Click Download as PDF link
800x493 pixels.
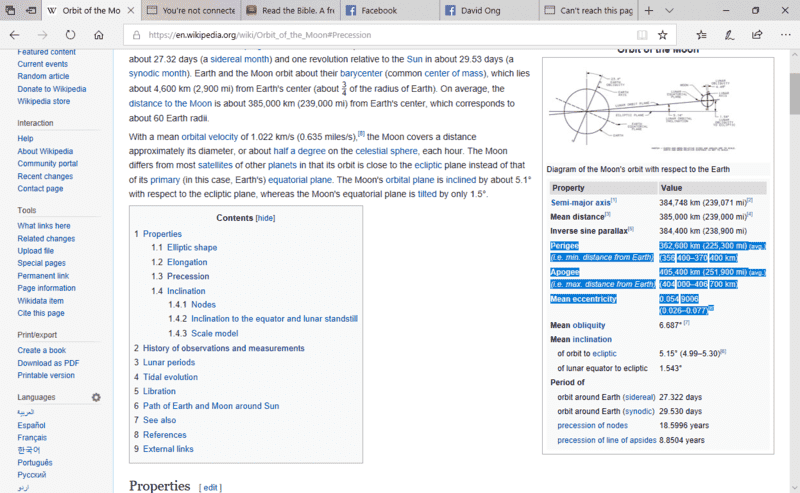(48, 363)
